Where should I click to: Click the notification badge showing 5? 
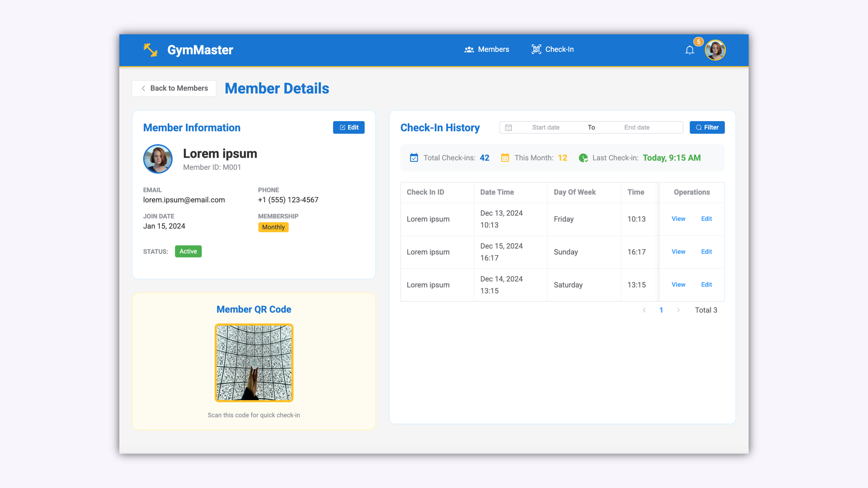698,41
